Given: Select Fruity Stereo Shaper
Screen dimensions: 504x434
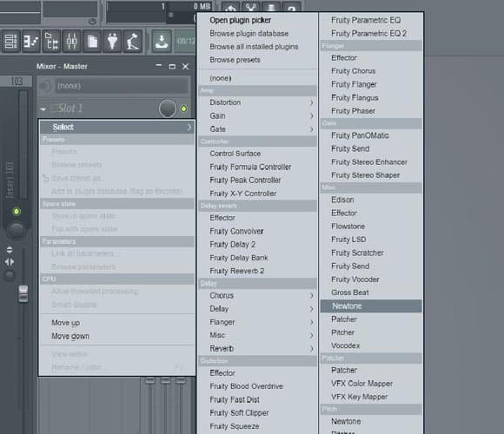Looking at the screenshot, I should tap(371, 175).
